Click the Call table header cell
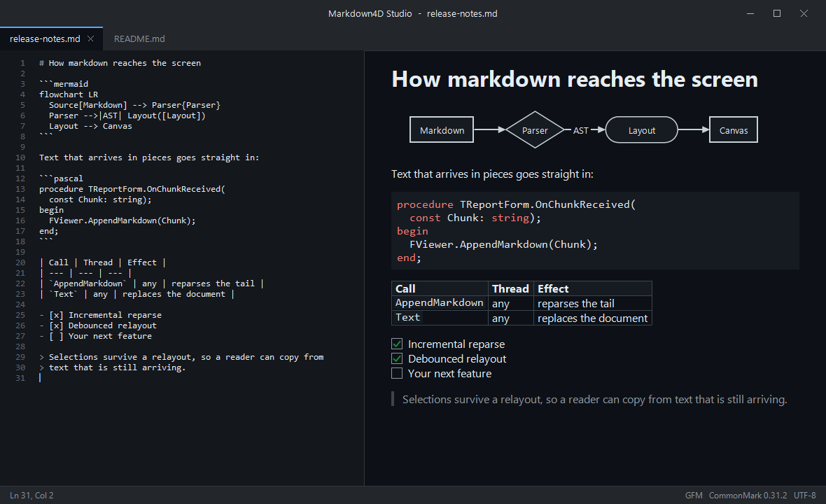 440,288
